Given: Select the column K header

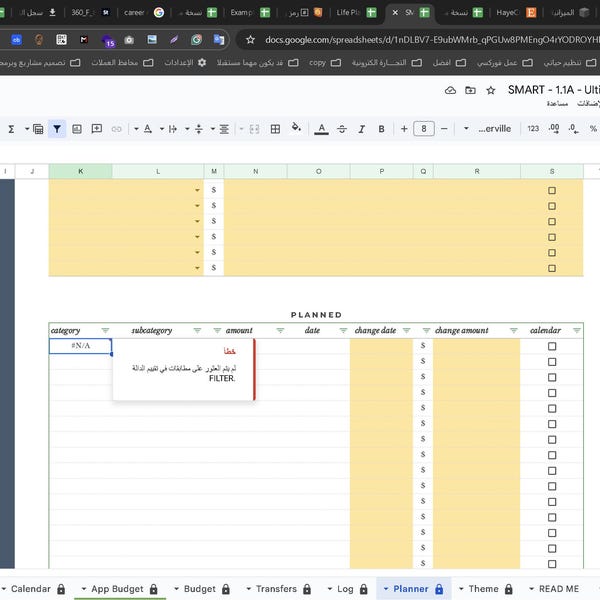Looking at the screenshot, I should pos(80,171).
